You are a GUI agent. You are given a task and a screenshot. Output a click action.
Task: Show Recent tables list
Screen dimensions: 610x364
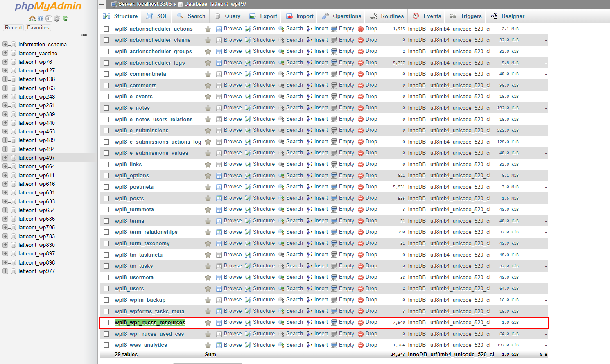click(x=14, y=27)
